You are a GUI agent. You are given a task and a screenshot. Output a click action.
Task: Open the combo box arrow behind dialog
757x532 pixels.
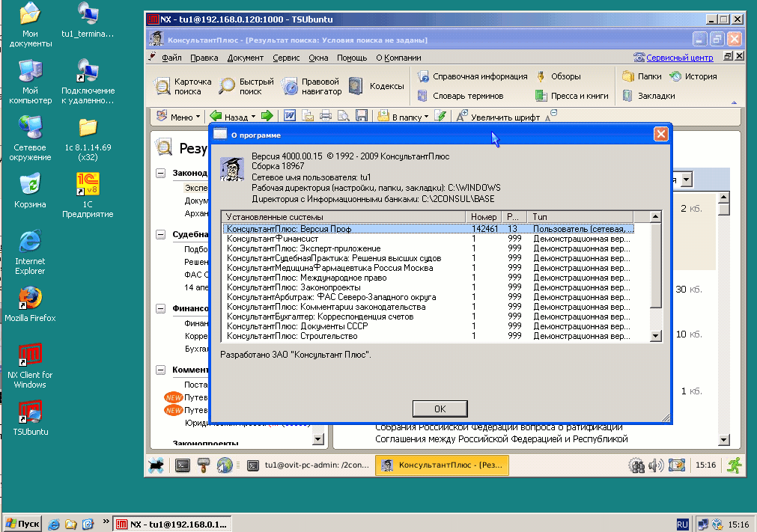tap(686, 180)
